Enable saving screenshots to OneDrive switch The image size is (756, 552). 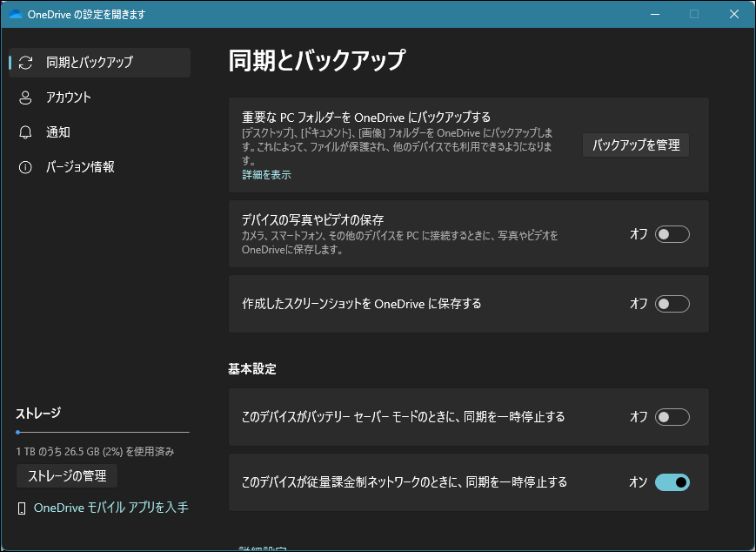click(x=672, y=304)
